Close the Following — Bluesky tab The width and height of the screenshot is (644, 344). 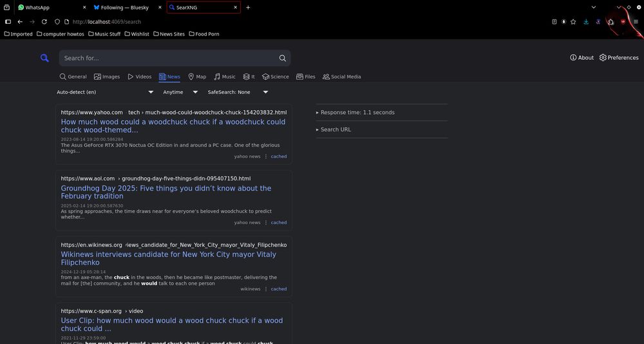coord(160,7)
